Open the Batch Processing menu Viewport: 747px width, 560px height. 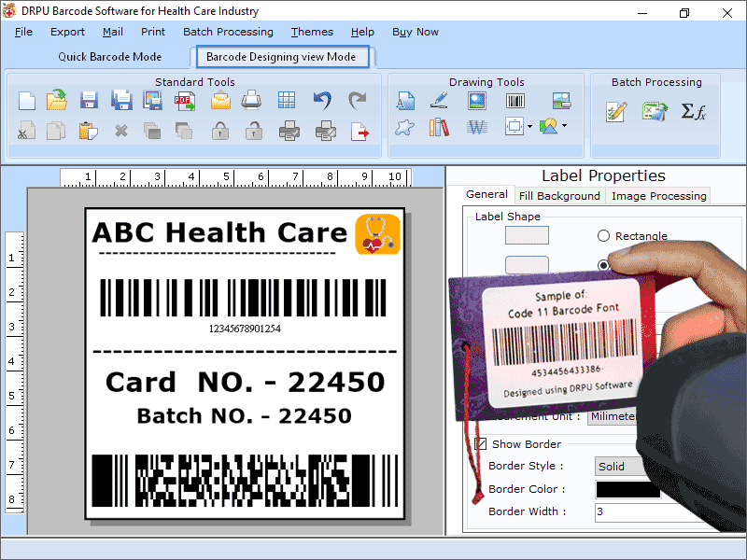[229, 31]
